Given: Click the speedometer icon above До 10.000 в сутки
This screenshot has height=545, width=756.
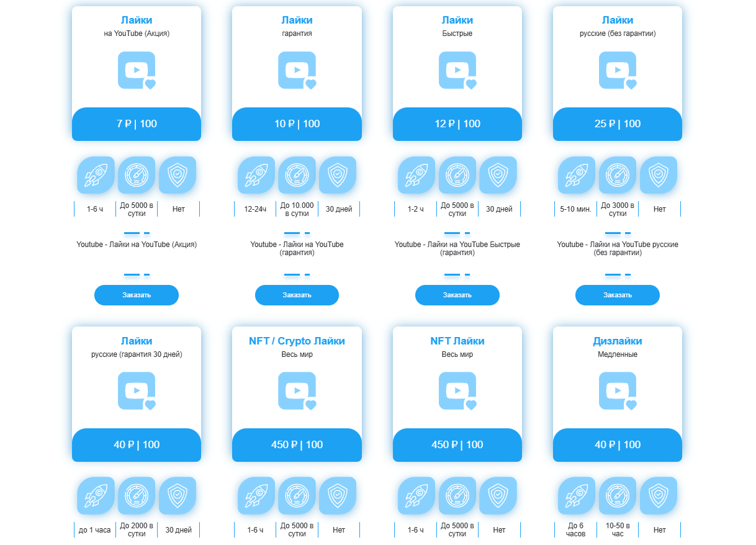Looking at the screenshot, I should pos(297,175).
